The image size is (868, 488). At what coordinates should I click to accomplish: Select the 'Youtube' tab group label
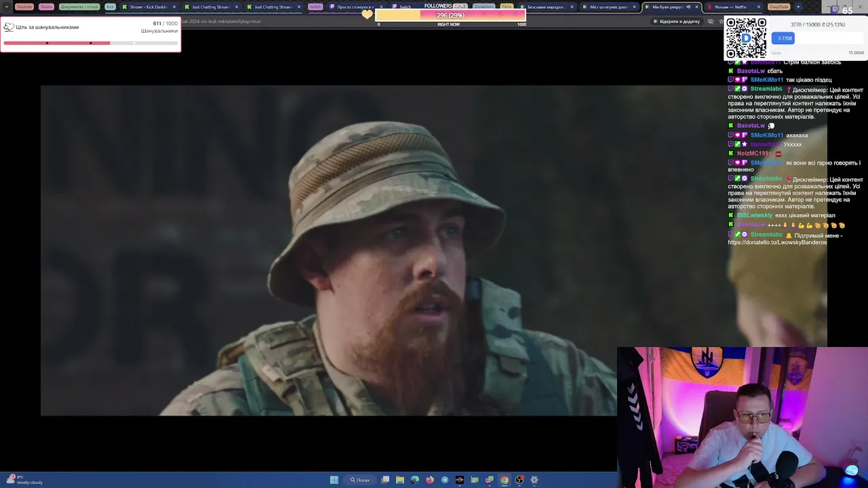pyautogui.click(x=24, y=7)
